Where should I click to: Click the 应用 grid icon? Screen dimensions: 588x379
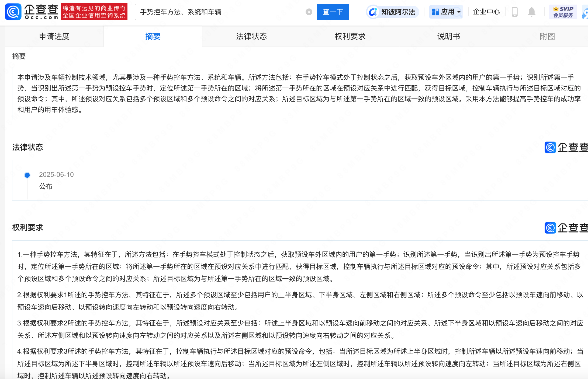click(x=435, y=12)
